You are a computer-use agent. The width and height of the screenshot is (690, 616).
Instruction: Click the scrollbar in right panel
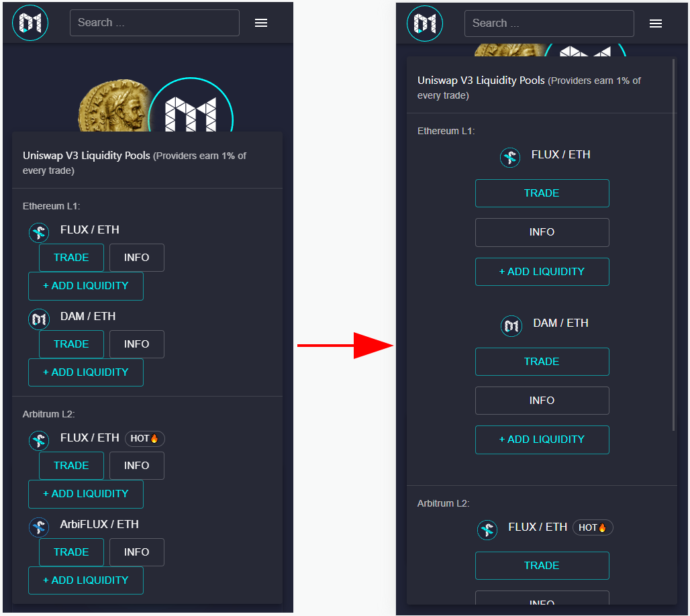pyautogui.click(x=674, y=245)
